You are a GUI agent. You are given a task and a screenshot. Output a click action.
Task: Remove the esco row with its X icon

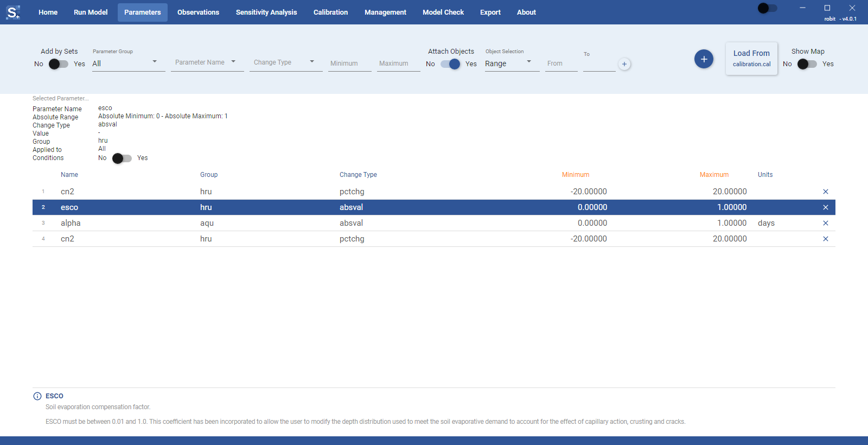(825, 207)
